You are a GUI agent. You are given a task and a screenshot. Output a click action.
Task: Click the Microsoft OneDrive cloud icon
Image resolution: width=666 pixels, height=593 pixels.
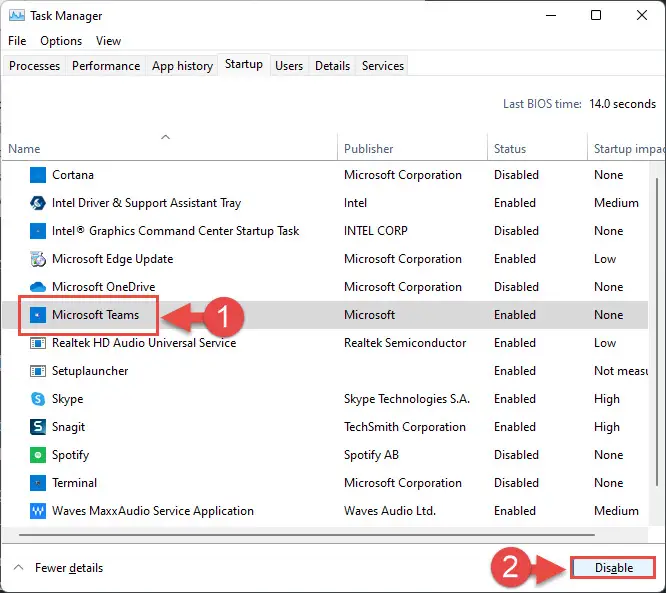[38, 287]
